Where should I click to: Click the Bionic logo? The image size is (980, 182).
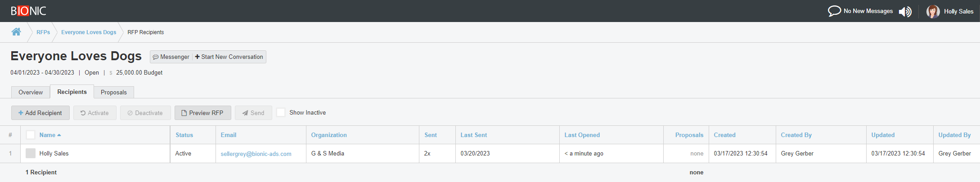click(x=28, y=11)
